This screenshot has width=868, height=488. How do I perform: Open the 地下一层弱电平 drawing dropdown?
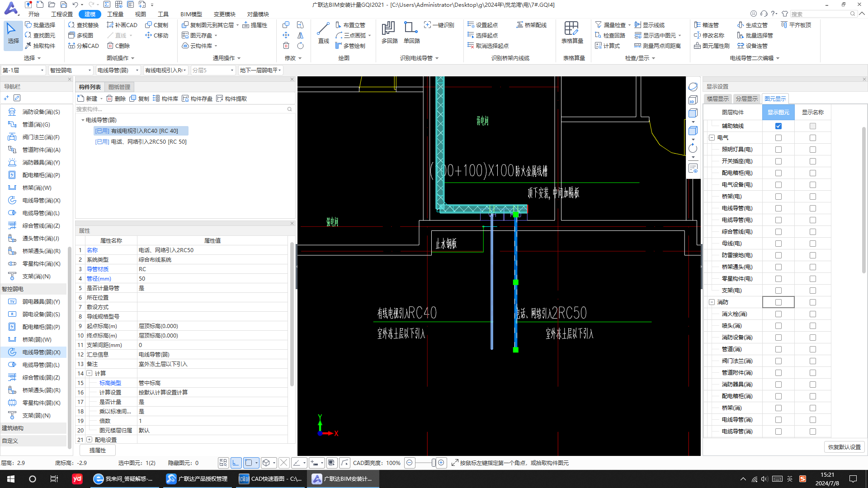tap(260, 70)
